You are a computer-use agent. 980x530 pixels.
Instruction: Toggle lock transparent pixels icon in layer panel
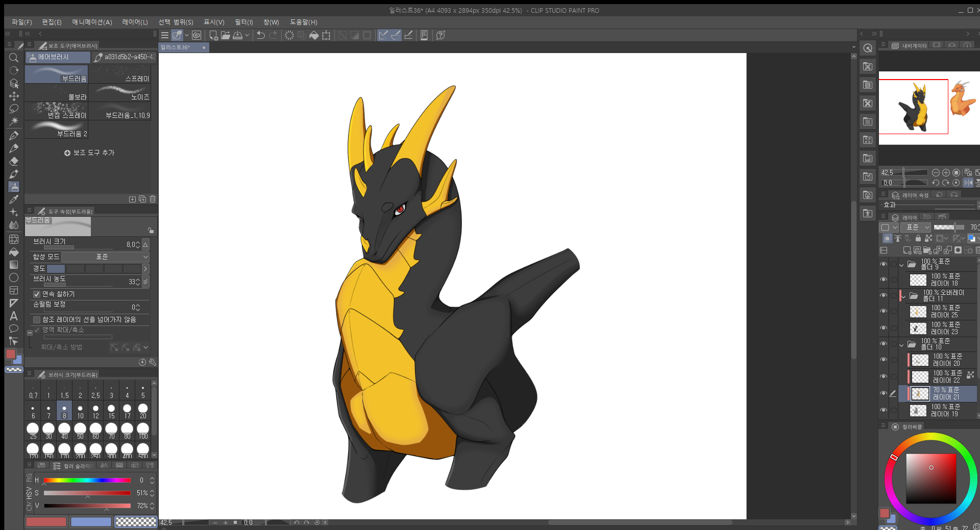pos(928,238)
